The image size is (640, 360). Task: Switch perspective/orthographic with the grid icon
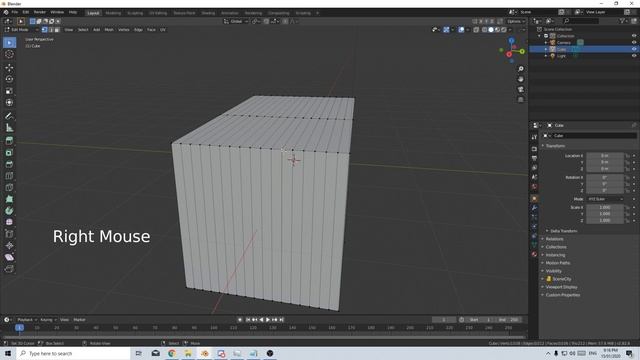[521, 100]
